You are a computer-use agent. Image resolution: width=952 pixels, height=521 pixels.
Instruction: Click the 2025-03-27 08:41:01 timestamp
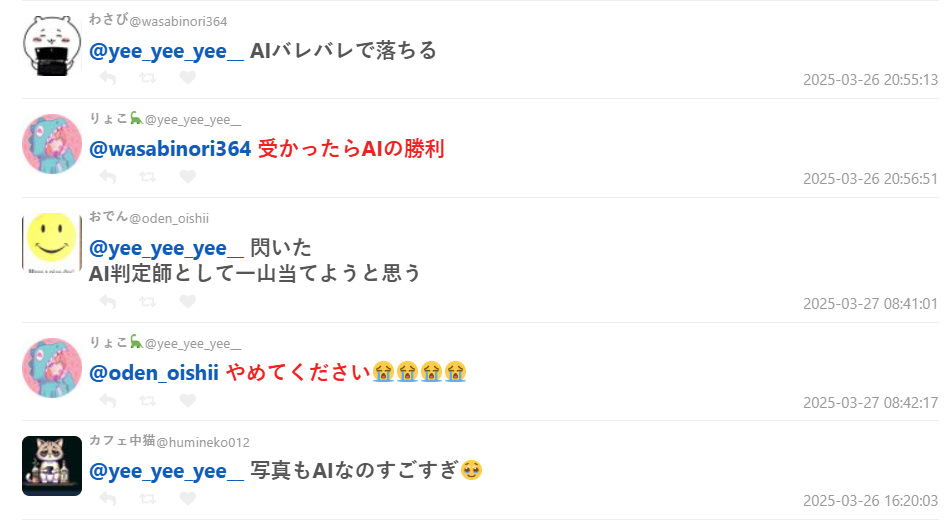pyautogui.click(x=871, y=304)
